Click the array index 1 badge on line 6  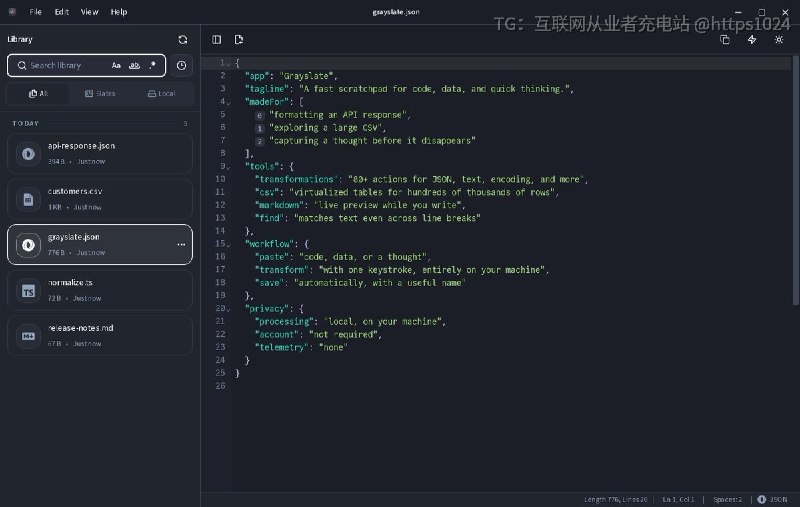259,129
